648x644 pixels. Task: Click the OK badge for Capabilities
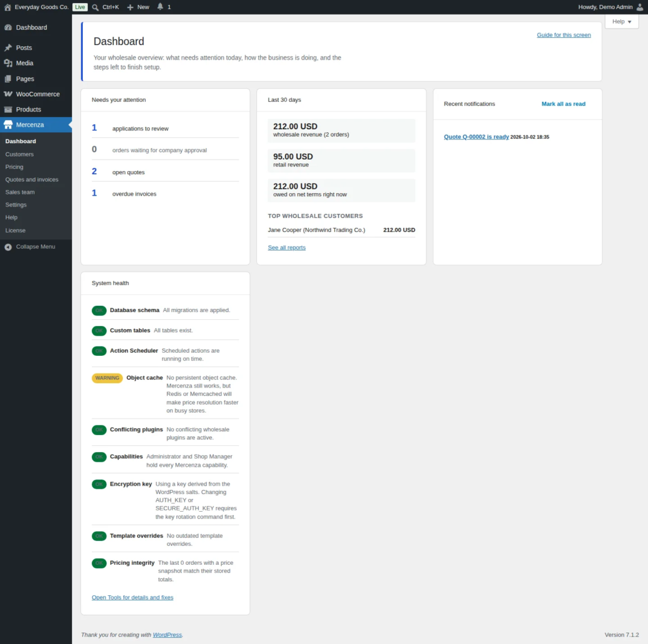(x=99, y=457)
